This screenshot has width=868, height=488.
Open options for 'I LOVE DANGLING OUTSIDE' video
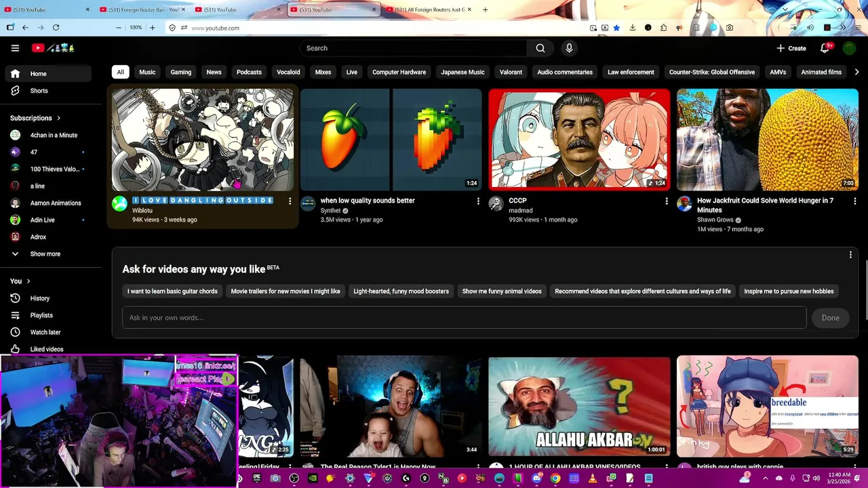[290, 201]
